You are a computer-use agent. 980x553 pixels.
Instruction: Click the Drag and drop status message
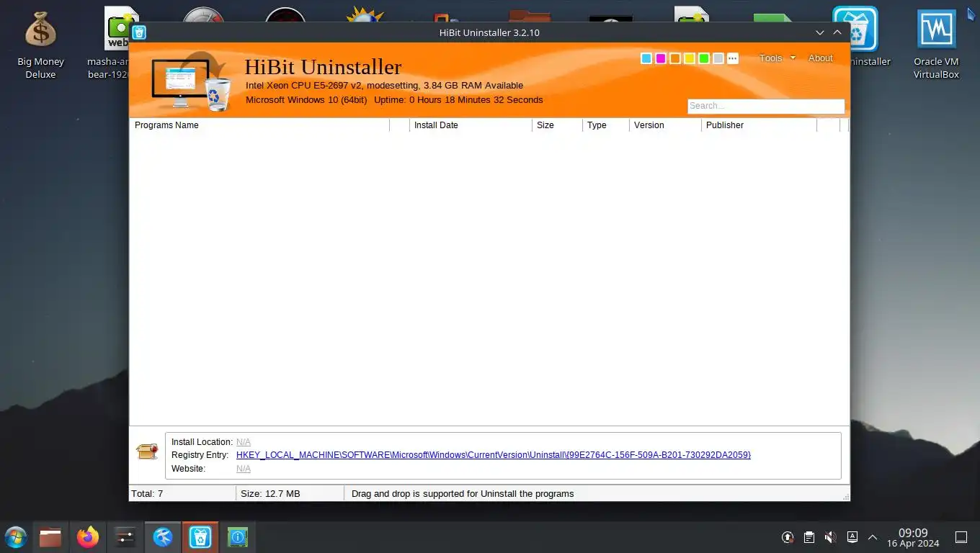[x=463, y=494]
